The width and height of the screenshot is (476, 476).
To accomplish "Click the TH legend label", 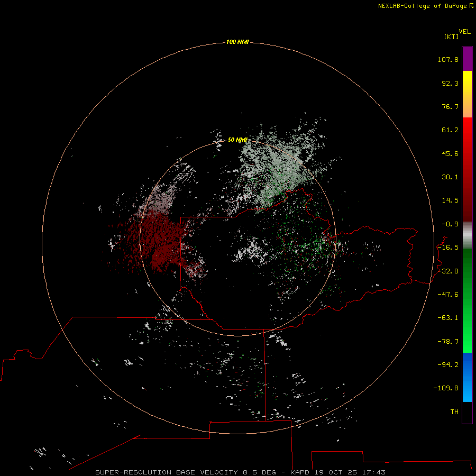I will [x=454, y=412].
